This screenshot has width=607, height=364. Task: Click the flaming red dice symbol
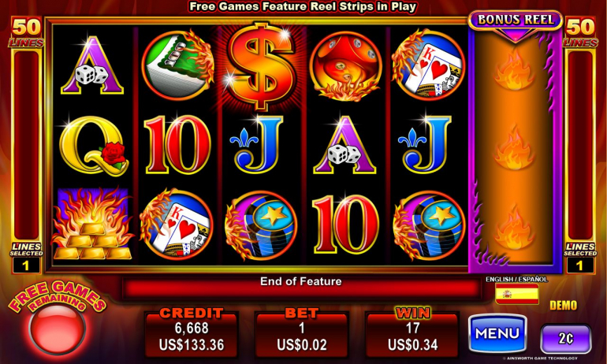point(346,66)
